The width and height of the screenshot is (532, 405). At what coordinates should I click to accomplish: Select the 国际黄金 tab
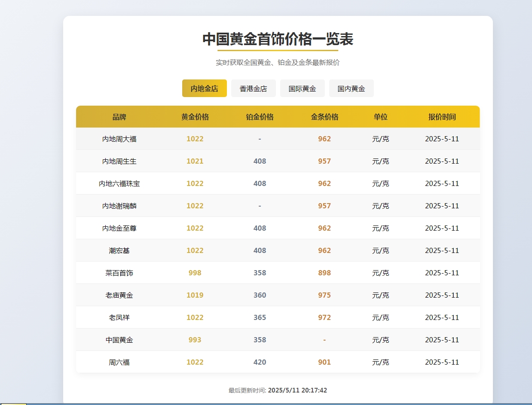coord(303,88)
